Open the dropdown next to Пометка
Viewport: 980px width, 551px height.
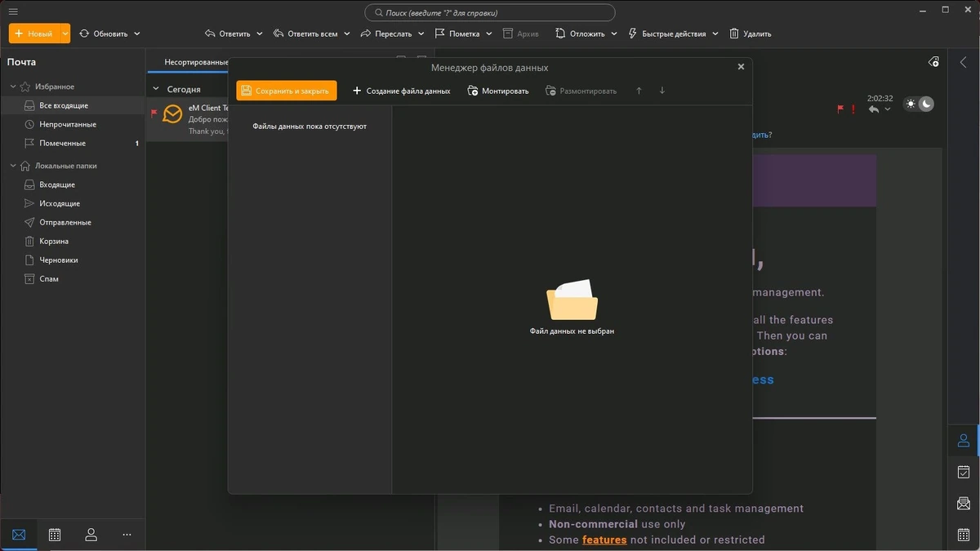tap(489, 33)
